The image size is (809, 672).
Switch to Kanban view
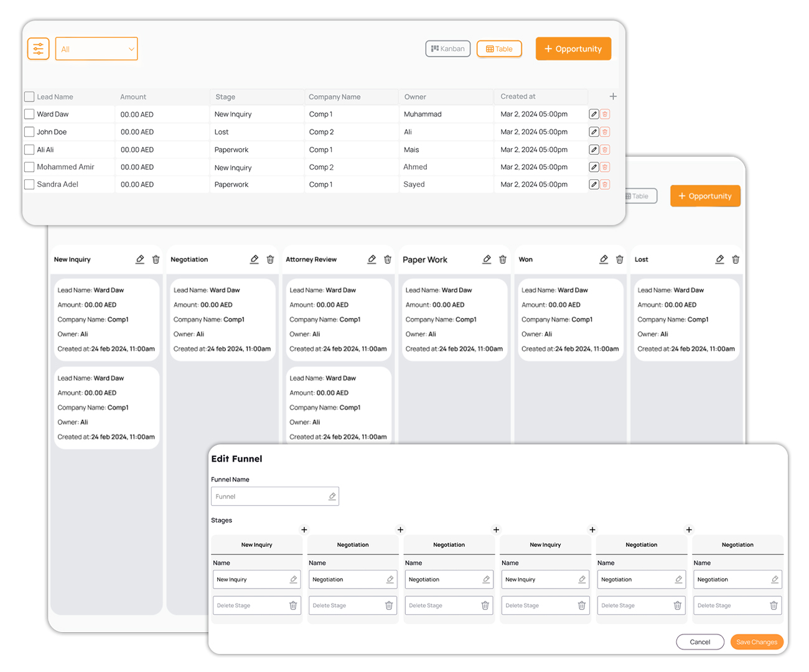click(448, 49)
